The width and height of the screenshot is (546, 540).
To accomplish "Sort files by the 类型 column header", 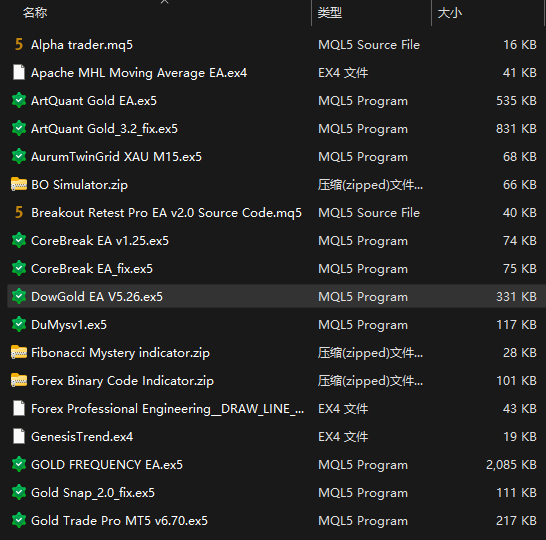I will pos(330,13).
